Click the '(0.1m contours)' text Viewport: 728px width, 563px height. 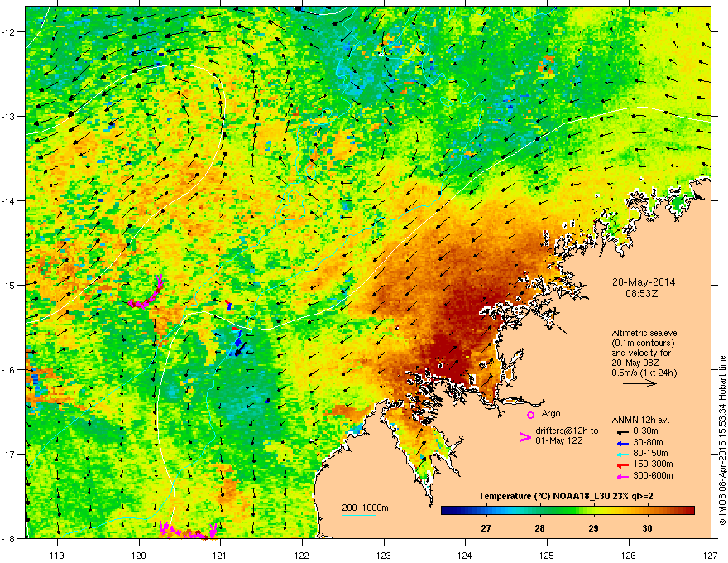(x=643, y=343)
